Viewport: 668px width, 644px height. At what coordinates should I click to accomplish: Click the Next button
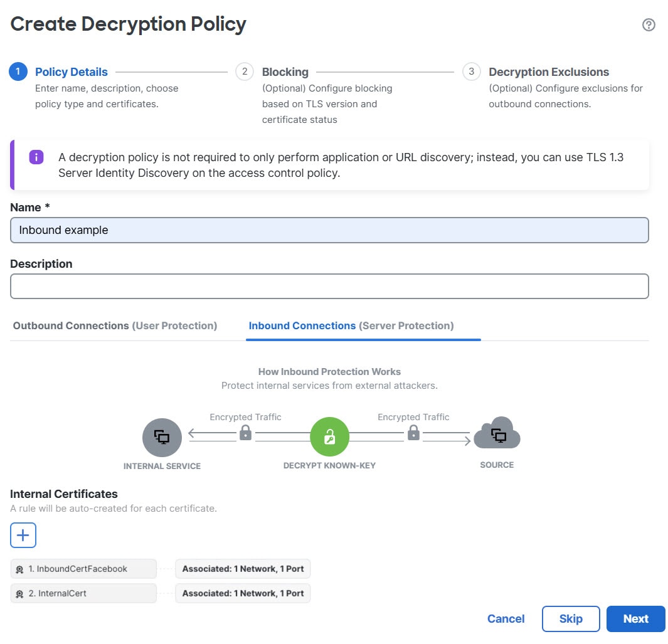tap(635, 618)
